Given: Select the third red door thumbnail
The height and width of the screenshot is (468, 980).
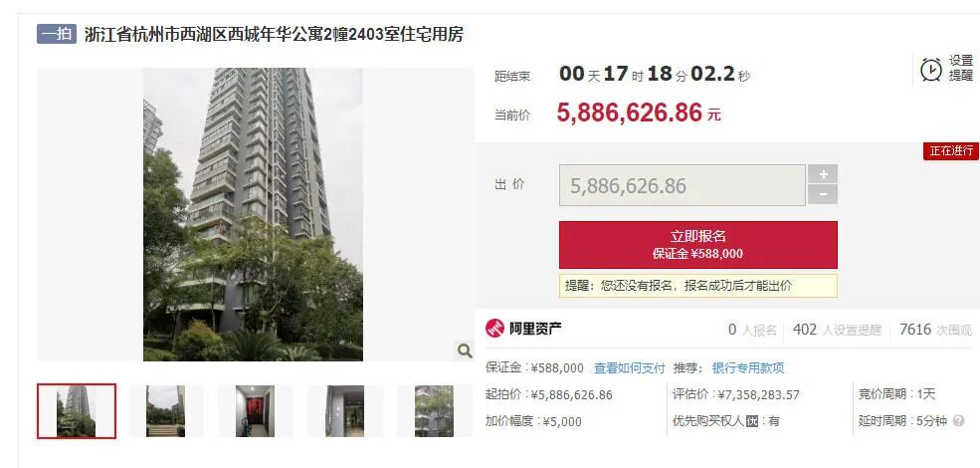Looking at the screenshot, I should point(255,411).
